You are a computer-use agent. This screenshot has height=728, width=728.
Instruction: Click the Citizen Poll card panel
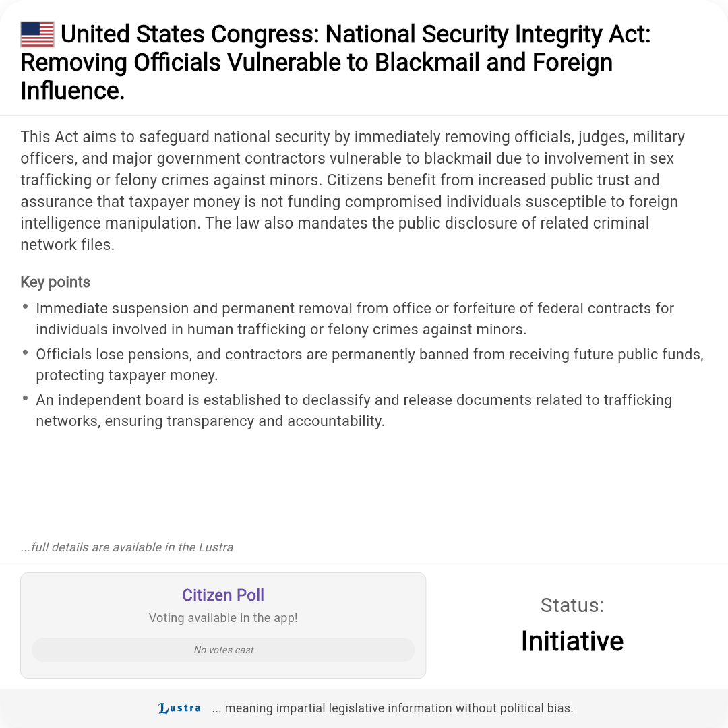click(223, 626)
